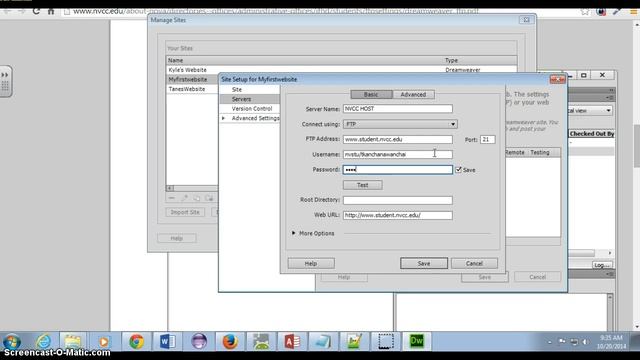The width and height of the screenshot is (640, 360).
Task: Launch Firefox from the taskbar
Action: (230, 341)
